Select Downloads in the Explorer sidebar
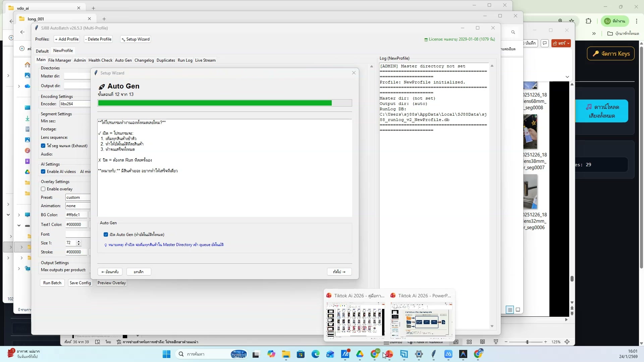The width and height of the screenshot is (644, 362). click(x=28, y=118)
